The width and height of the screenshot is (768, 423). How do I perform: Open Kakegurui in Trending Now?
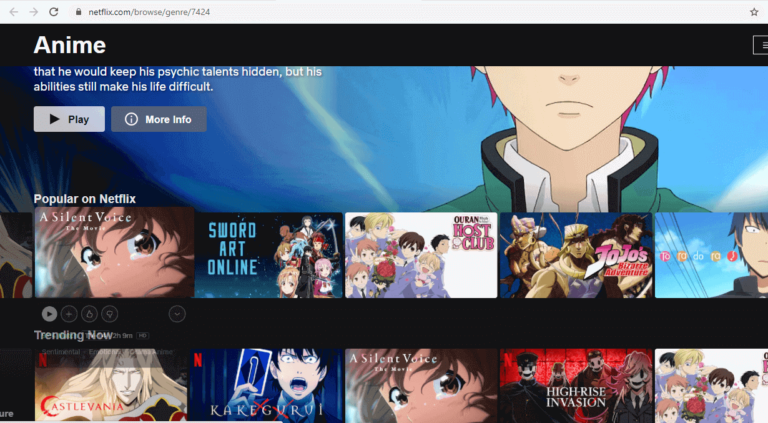pyautogui.click(x=266, y=385)
